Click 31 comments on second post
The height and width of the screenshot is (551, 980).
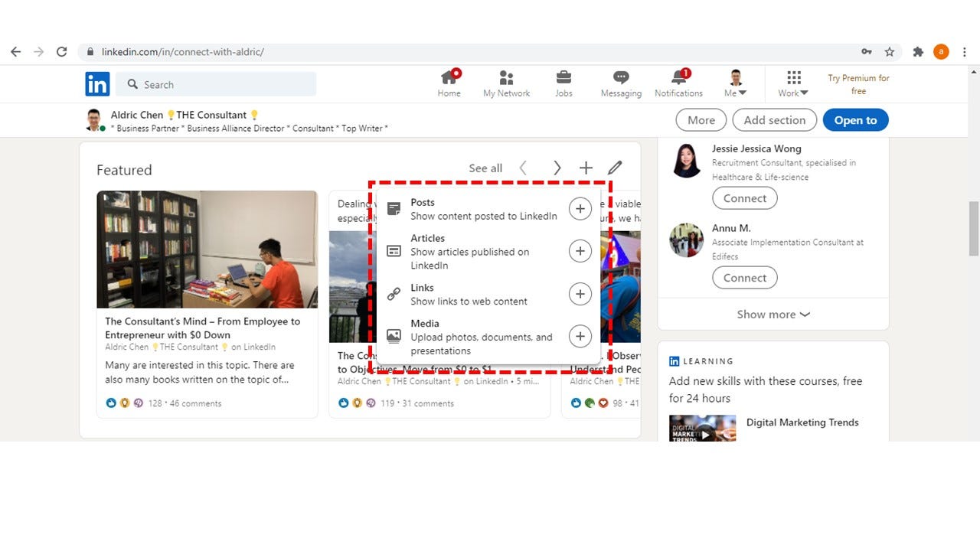click(428, 403)
